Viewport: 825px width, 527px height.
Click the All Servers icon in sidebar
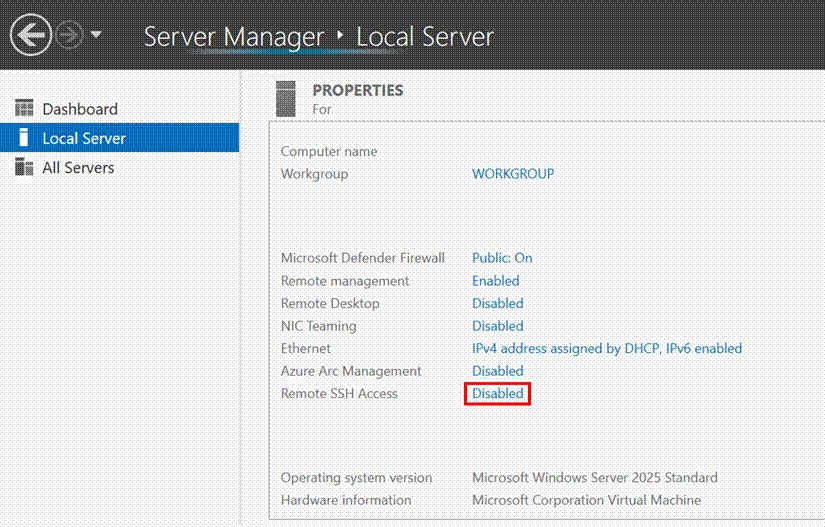[x=25, y=167]
